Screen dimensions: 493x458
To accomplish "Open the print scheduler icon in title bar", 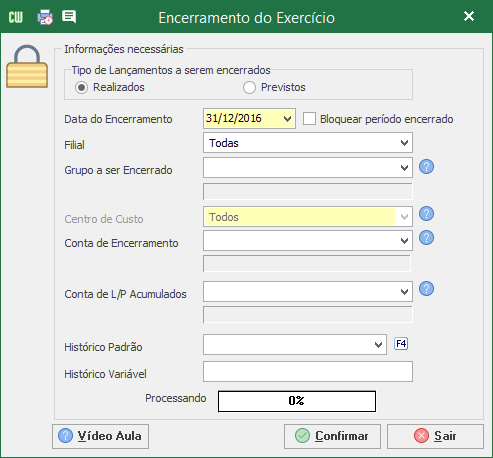I will 45,17.
